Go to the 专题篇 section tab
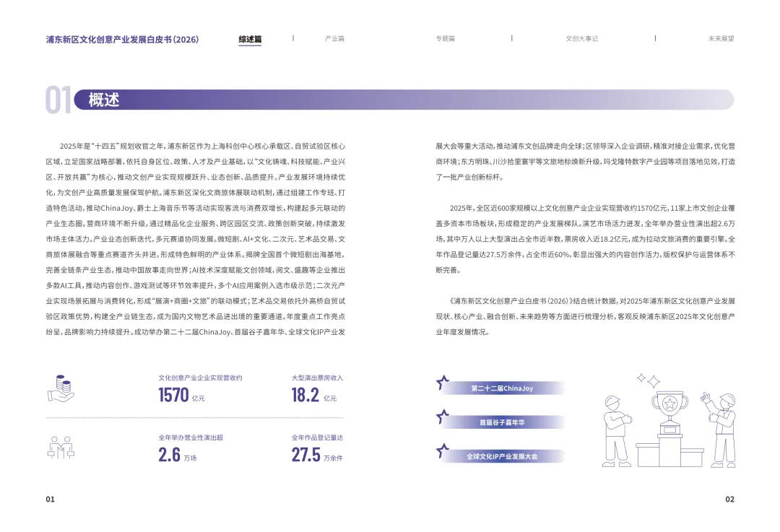The height and width of the screenshot is (532, 780). click(445, 39)
